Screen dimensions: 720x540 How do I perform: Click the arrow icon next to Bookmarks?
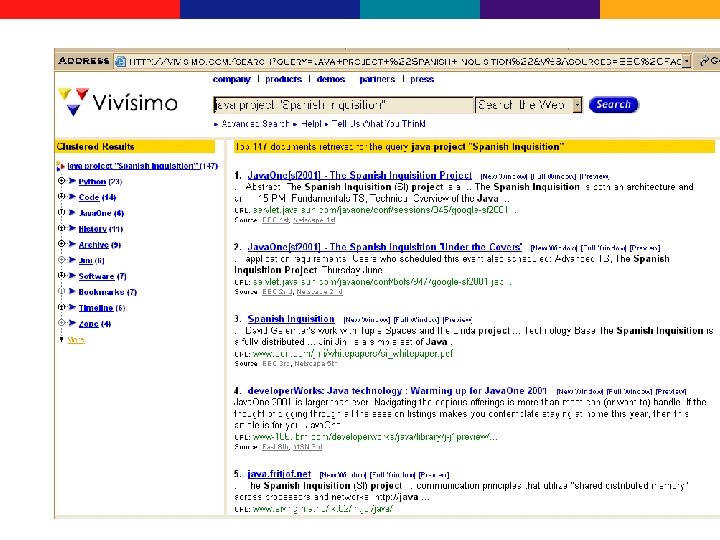[x=72, y=291]
